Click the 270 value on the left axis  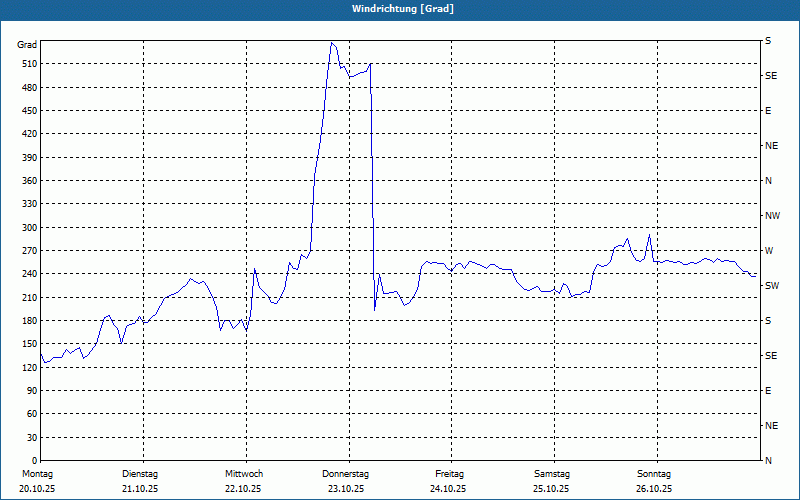click(28, 251)
